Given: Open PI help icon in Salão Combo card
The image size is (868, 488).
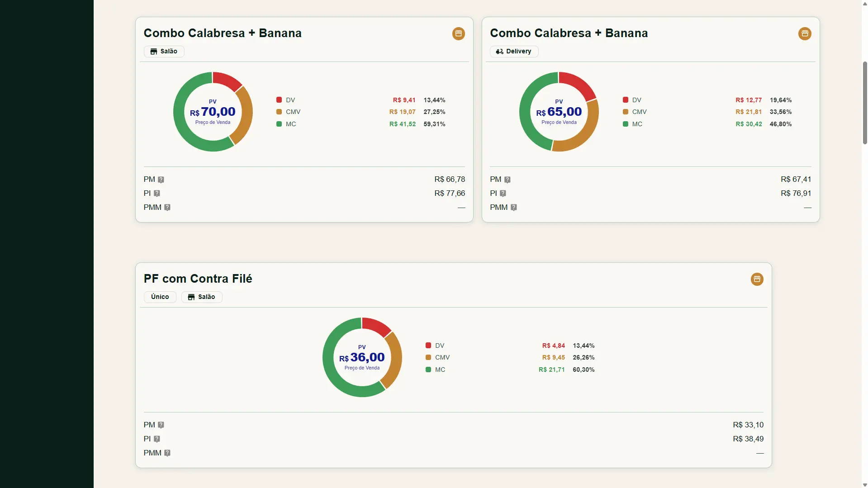Looking at the screenshot, I should [157, 193].
